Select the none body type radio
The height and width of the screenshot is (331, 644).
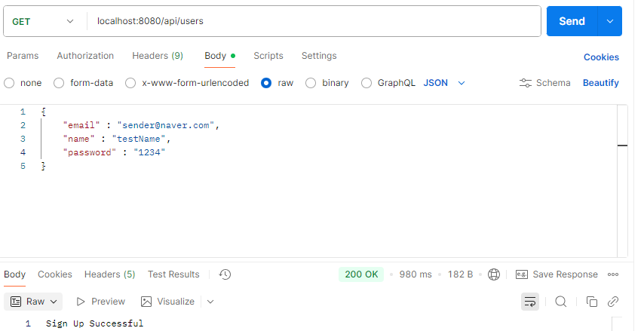click(9, 83)
